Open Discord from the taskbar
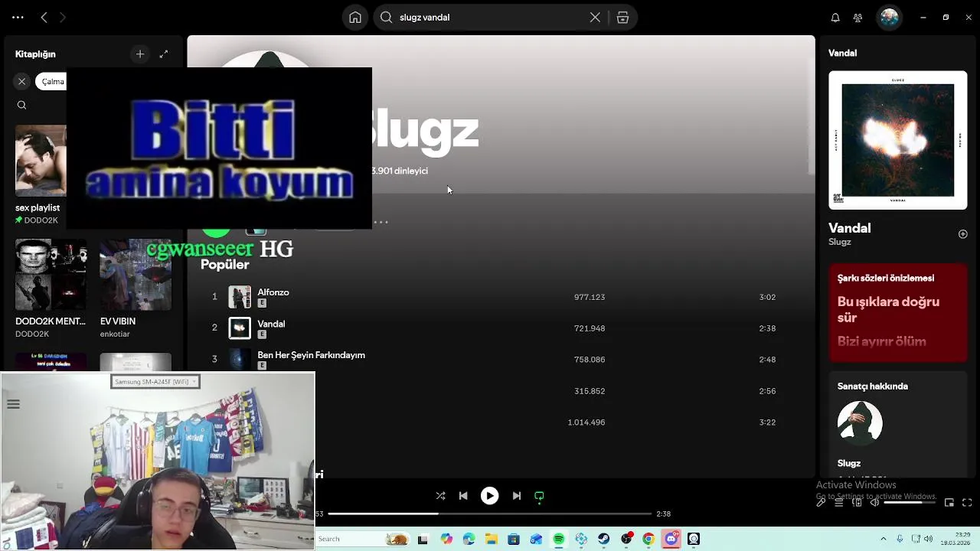Screen dimensions: 980x551 tap(671, 540)
